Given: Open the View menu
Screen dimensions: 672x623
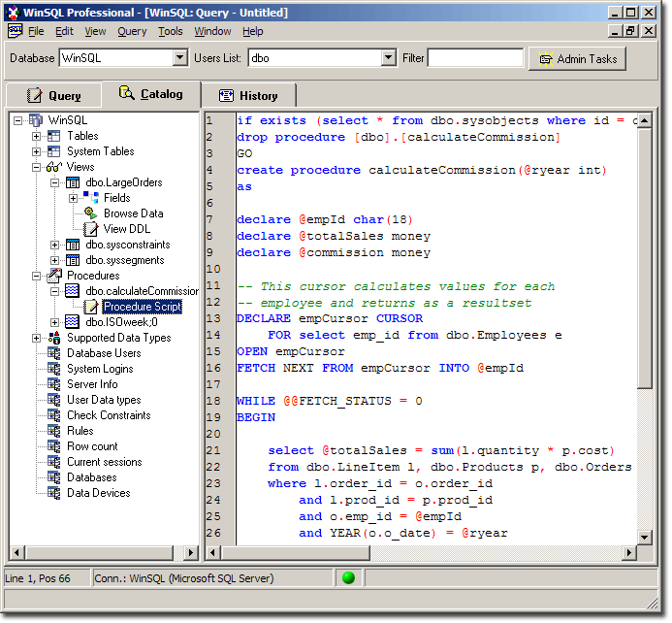Looking at the screenshot, I should (95, 31).
